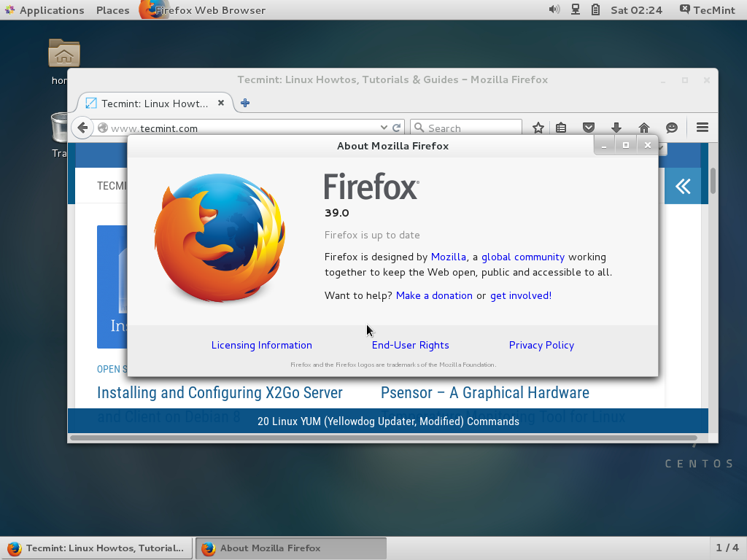Open Downloads arrow icon
Screen dimensions: 747x560
(x=616, y=128)
